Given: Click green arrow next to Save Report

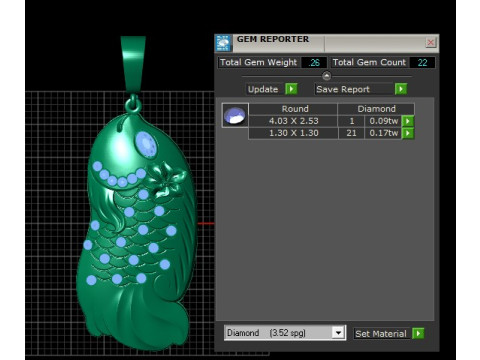Looking at the screenshot, I should click(x=401, y=89).
